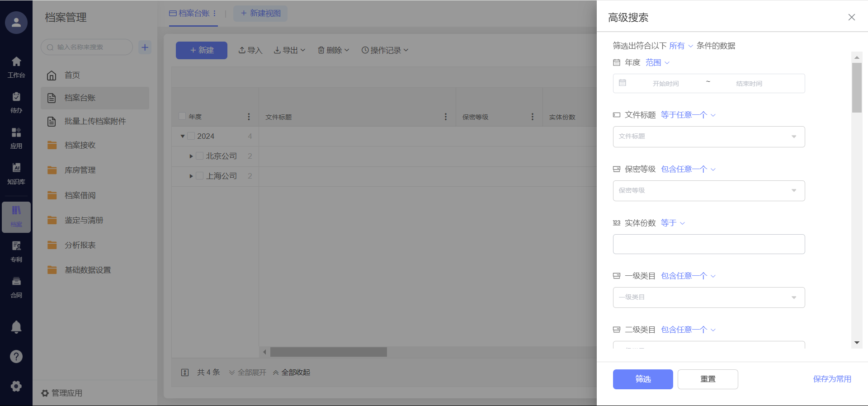This screenshot has width=868, height=406.
Task: Click the help question mark icon
Action: tap(16, 357)
